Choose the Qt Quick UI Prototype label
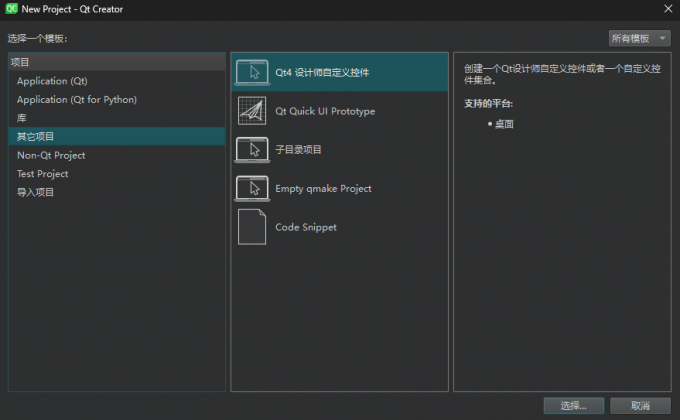Viewport: 680px width, 420px height. click(x=325, y=112)
